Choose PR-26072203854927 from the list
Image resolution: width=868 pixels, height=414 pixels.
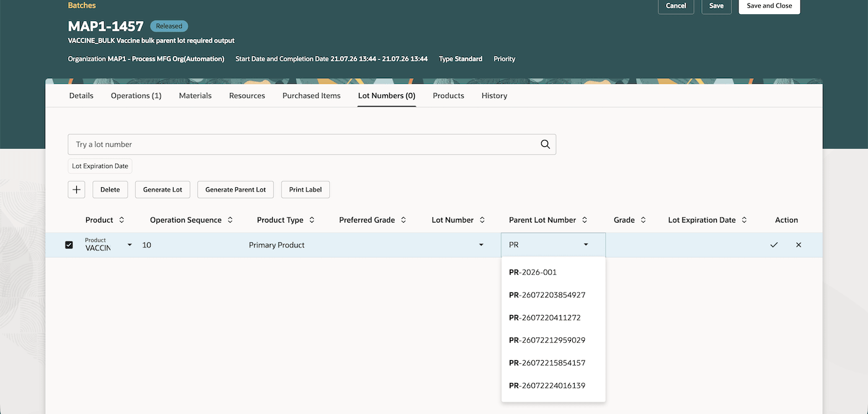(x=553, y=295)
